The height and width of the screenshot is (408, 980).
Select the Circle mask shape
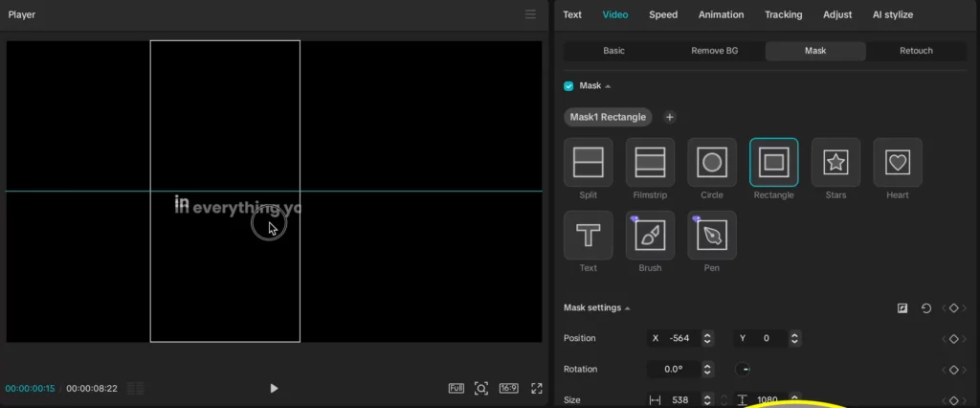pos(712,162)
